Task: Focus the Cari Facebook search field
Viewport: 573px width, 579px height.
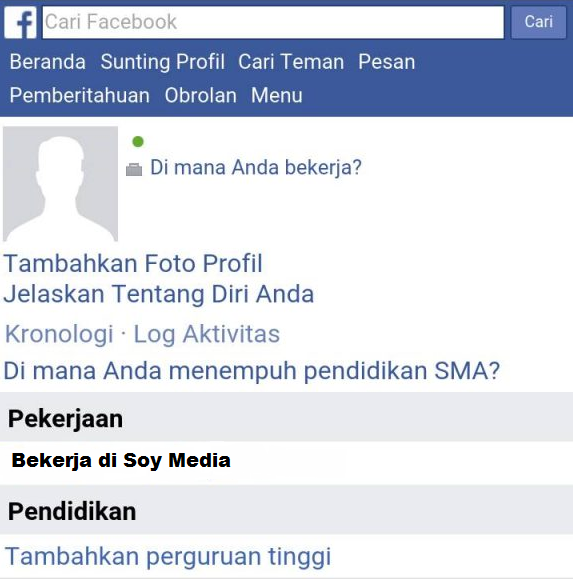Action: (x=273, y=22)
